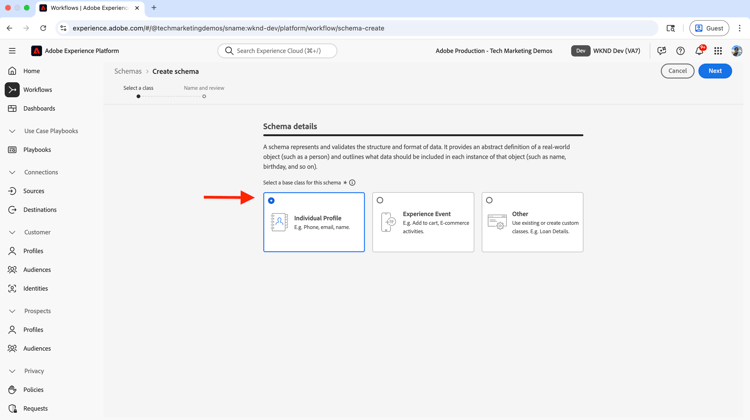
Task: Click the Cancel button
Action: click(677, 71)
